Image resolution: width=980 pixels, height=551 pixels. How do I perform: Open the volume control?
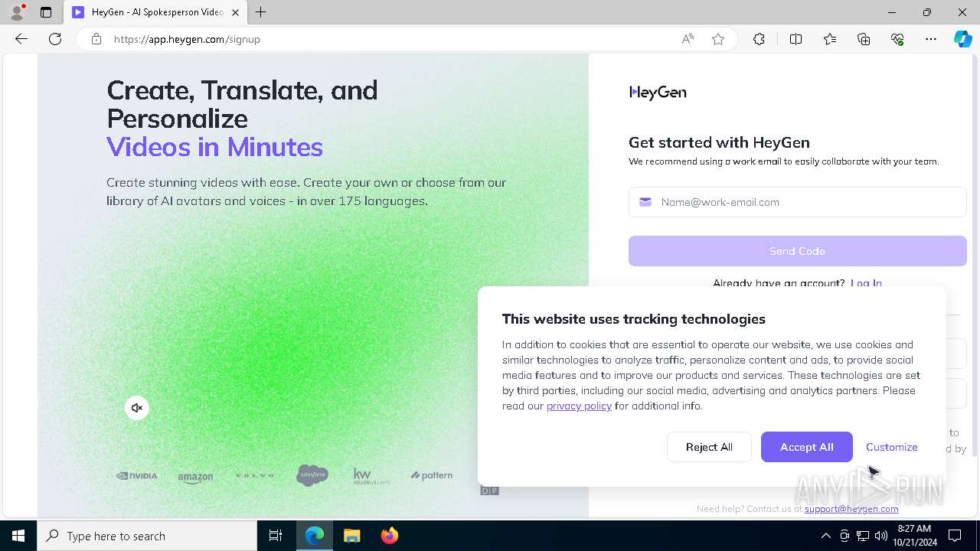(x=880, y=536)
